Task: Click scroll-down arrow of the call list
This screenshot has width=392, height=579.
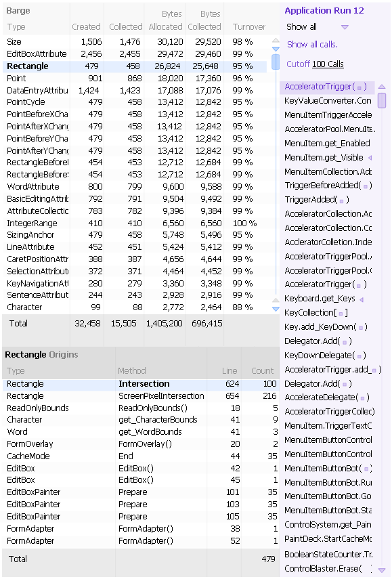Action: pyautogui.click(x=382, y=570)
